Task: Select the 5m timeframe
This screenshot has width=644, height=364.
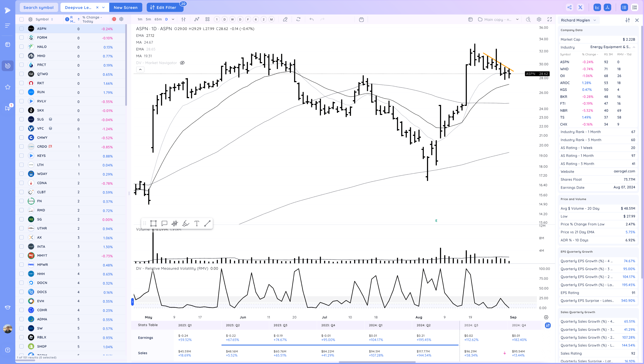Action: 148,19
